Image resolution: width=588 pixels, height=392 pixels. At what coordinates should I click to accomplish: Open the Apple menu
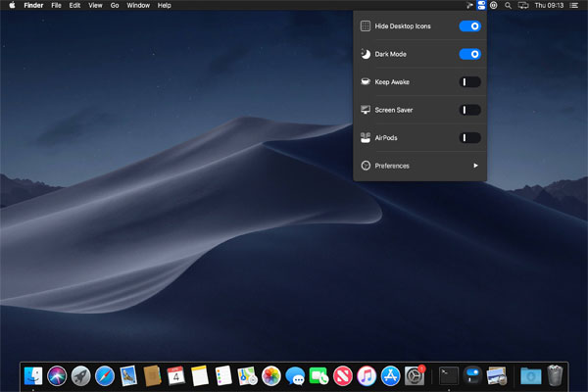[13, 5]
